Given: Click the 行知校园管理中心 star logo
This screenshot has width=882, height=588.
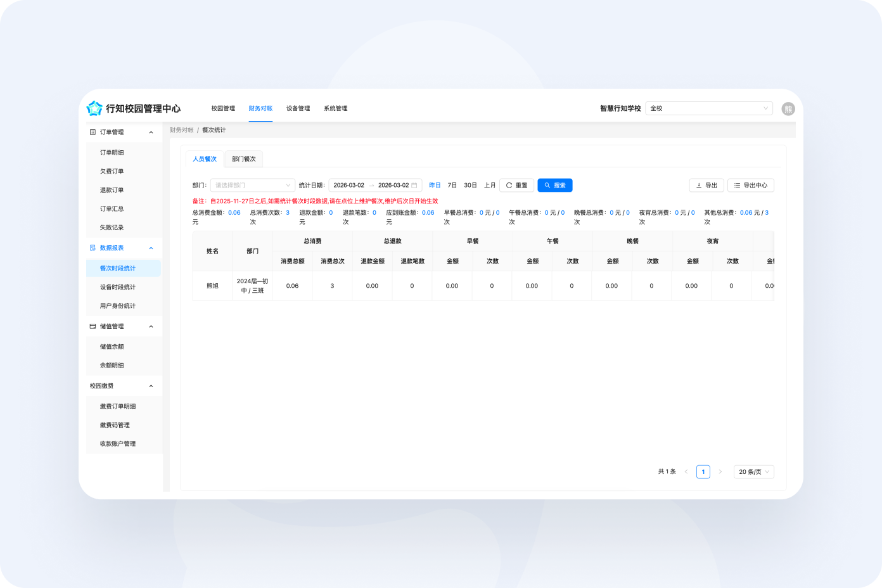Looking at the screenshot, I should pos(94,108).
